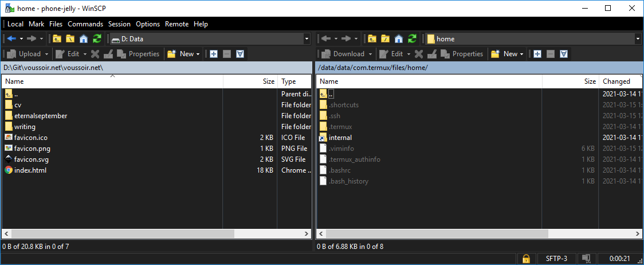Viewport: 644px width, 265px height.
Task: Open the Files menu
Action: pyautogui.click(x=56, y=24)
